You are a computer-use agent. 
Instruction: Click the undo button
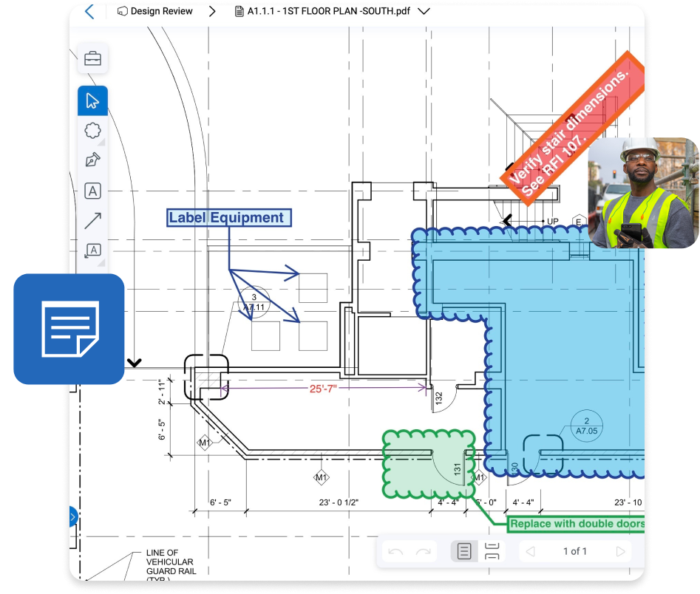396,551
